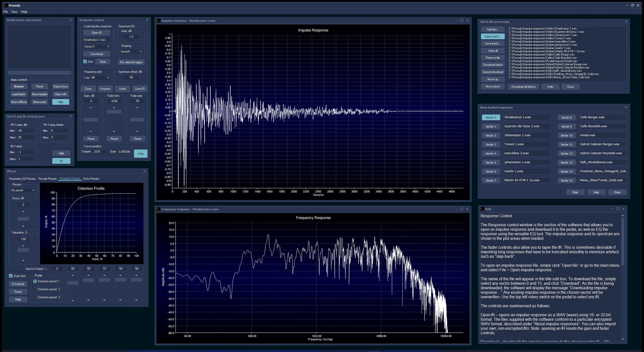Screen dimensions: 644x352
Task: Toggle the Grid checkbox in response control
Action: pos(85,62)
